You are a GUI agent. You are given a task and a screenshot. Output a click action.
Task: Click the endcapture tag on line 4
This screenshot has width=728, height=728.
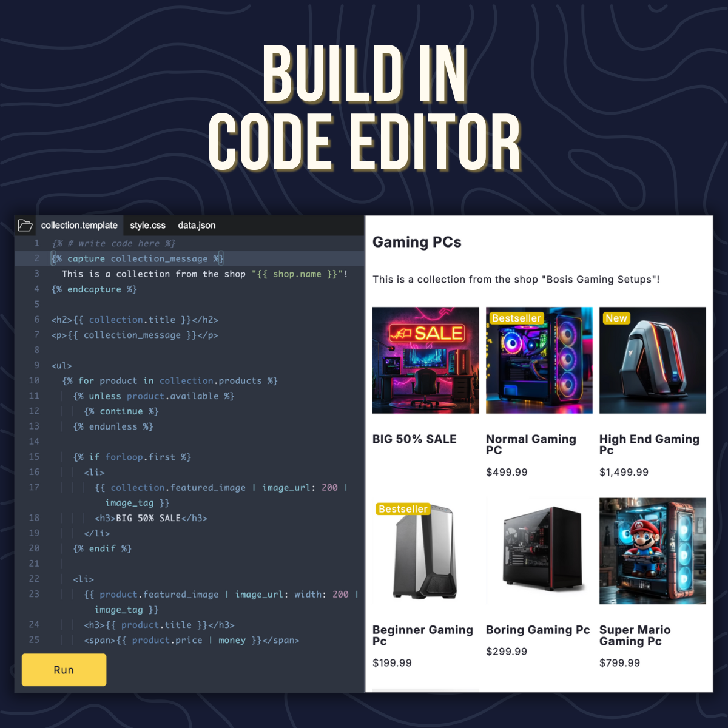click(x=94, y=289)
